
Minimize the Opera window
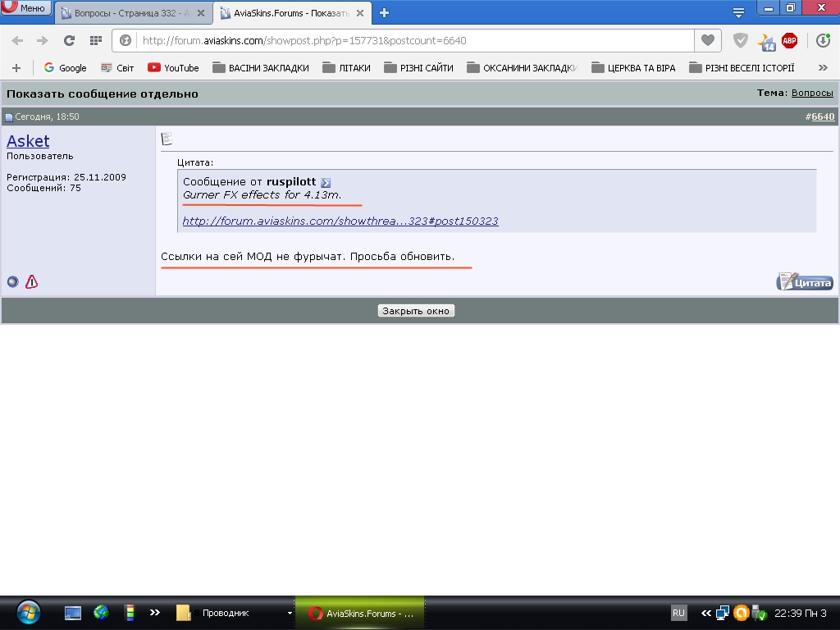[x=769, y=8]
